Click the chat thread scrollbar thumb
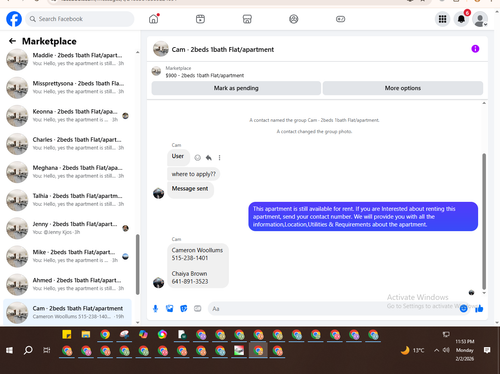 pos(484,221)
